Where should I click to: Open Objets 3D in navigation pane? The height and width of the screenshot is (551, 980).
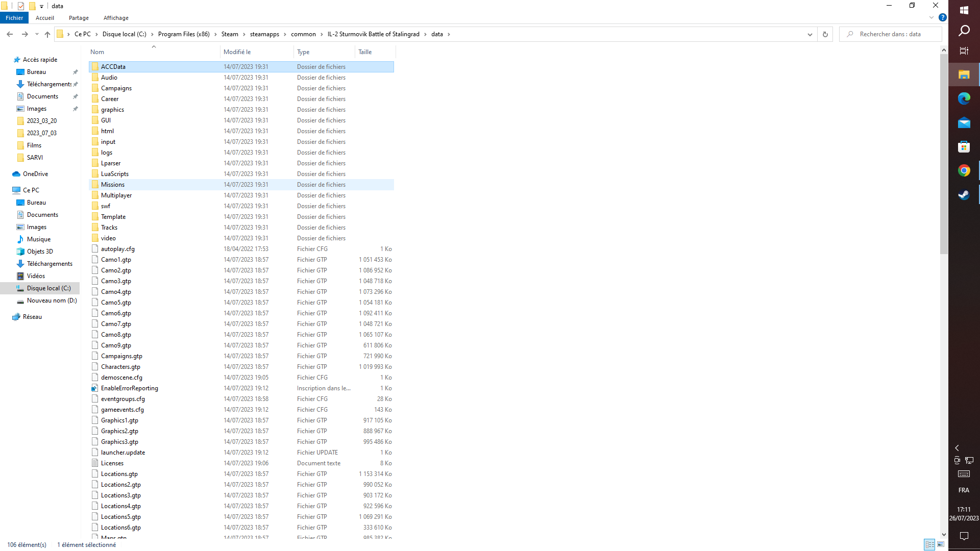[x=40, y=252]
